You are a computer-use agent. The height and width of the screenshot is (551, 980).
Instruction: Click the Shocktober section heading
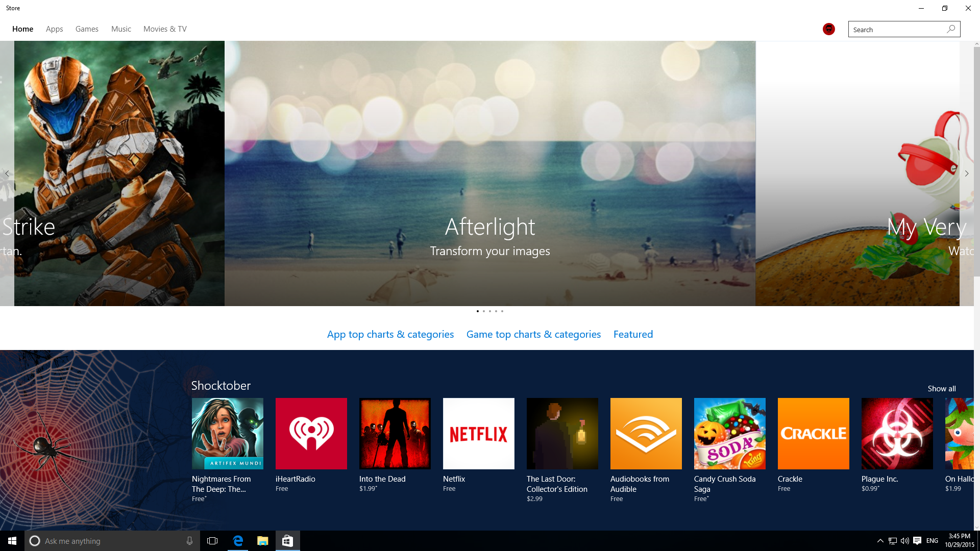(x=221, y=386)
